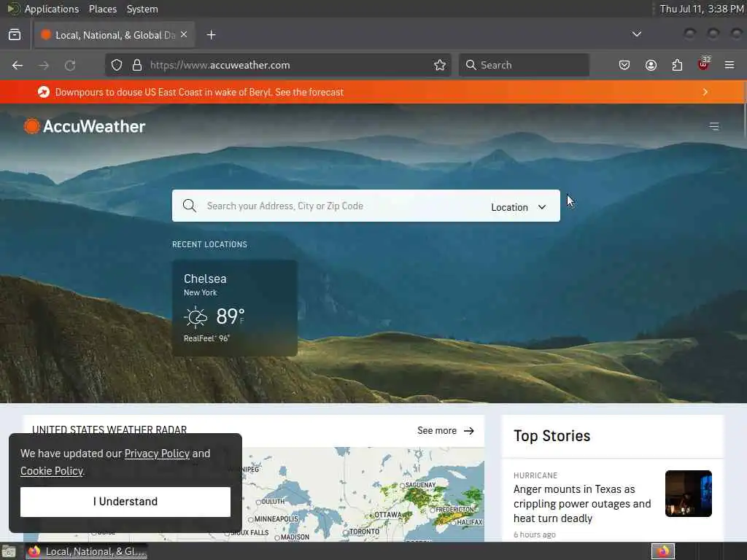Viewport: 747px width, 560px height.
Task: Close the AccuWeather browser tab
Action: [x=184, y=35]
